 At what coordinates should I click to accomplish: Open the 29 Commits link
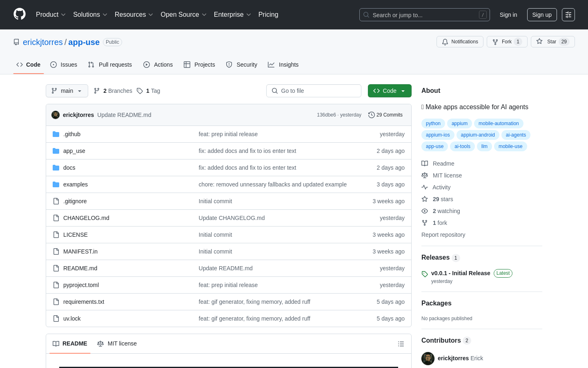[385, 115]
